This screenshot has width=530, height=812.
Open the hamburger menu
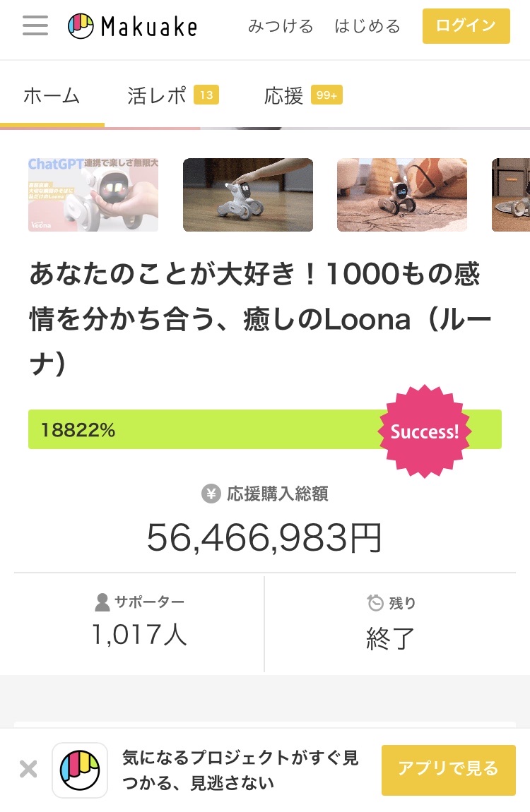point(35,25)
